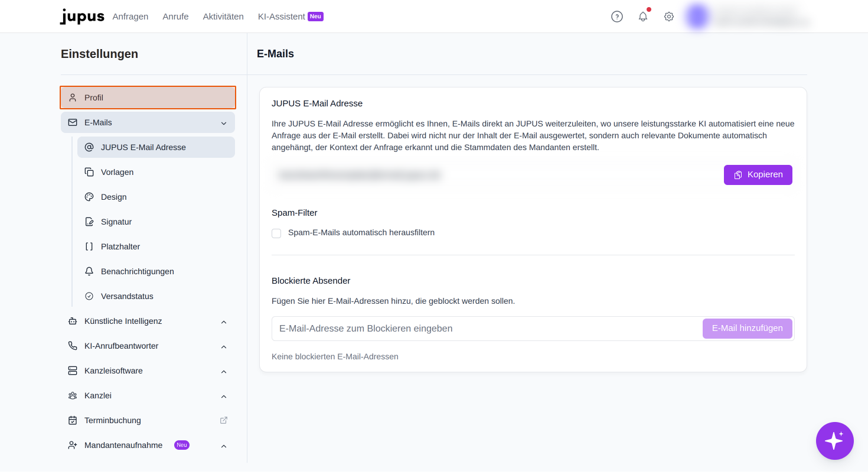Open Platzhalter settings entry
Image resolution: width=868 pixels, height=474 pixels.
click(x=156, y=246)
